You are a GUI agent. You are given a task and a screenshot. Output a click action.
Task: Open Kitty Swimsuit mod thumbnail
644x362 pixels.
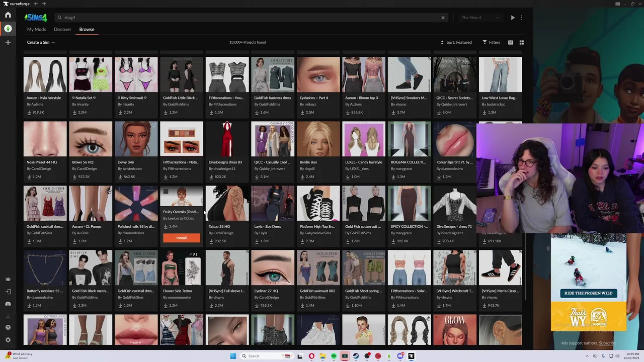(x=136, y=74)
